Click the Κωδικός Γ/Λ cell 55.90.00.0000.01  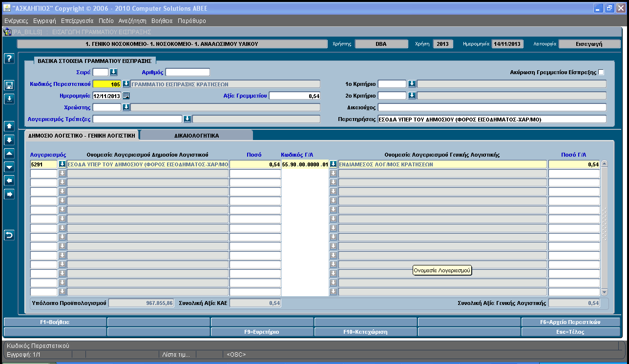coord(306,164)
